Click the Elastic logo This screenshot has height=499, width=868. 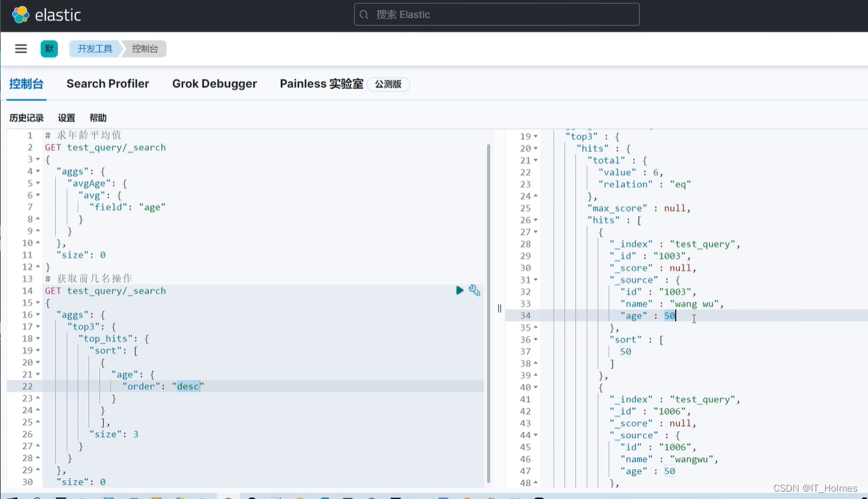(x=46, y=15)
